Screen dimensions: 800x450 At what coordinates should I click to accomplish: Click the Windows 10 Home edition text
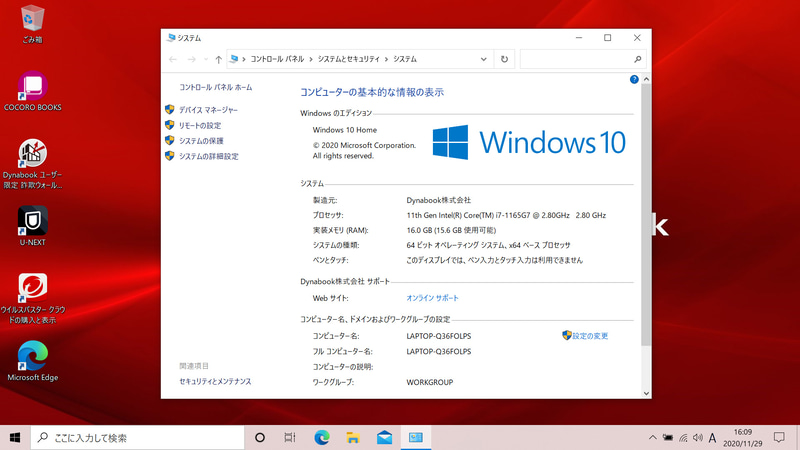[x=345, y=130]
